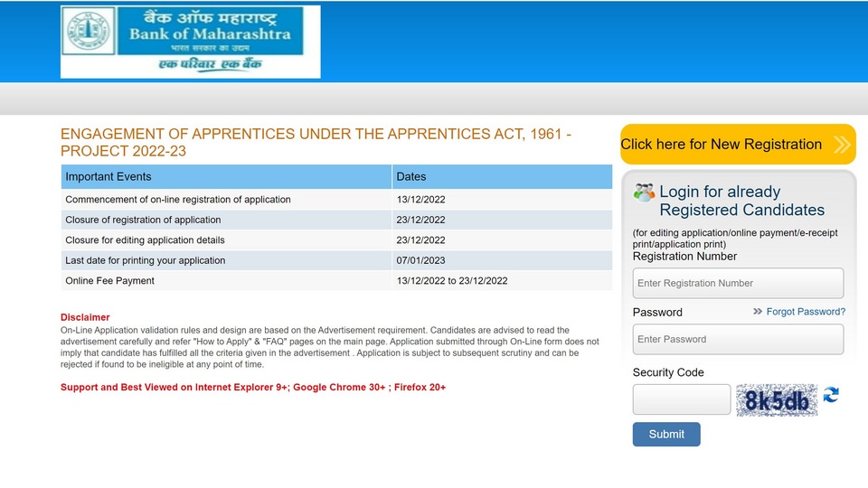Click the Disclaimer heading

pos(85,317)
